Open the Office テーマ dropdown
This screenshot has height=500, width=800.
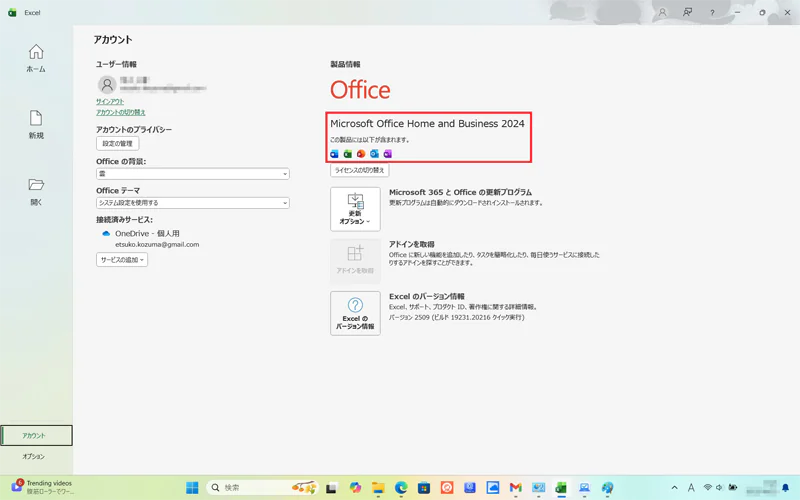click(193, 203)
